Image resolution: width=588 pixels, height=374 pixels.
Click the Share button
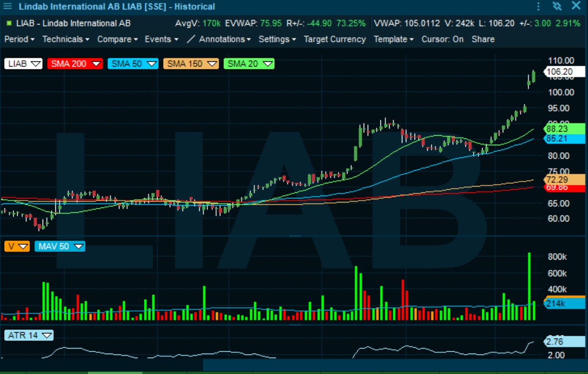tap(483, 39)
